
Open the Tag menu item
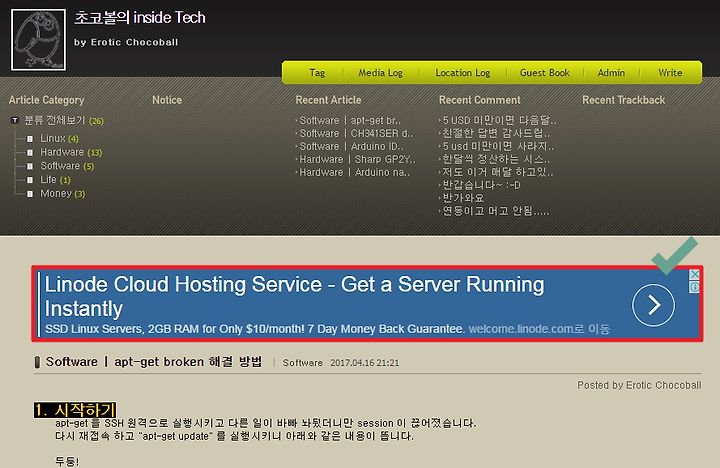tap(317, 73)
